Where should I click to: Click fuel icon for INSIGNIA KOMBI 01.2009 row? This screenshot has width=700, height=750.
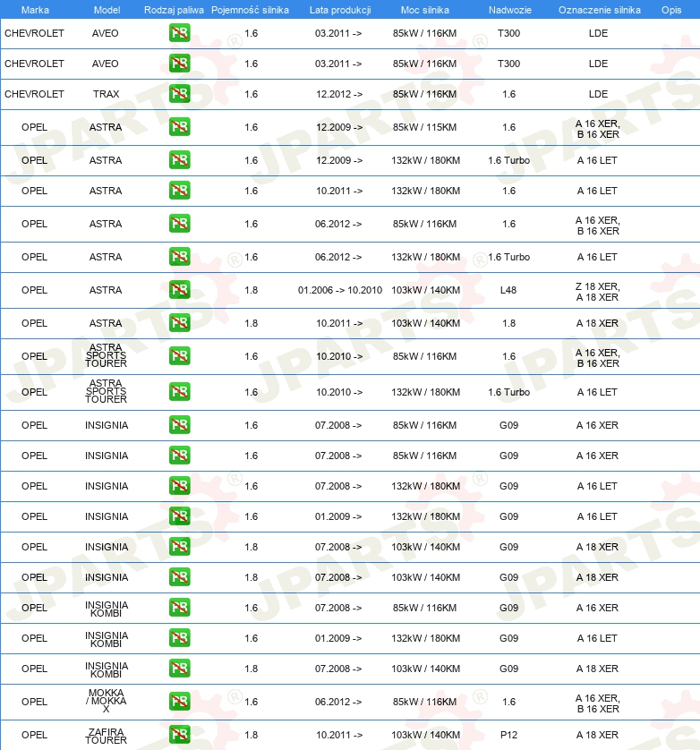(x=179, y=637)
